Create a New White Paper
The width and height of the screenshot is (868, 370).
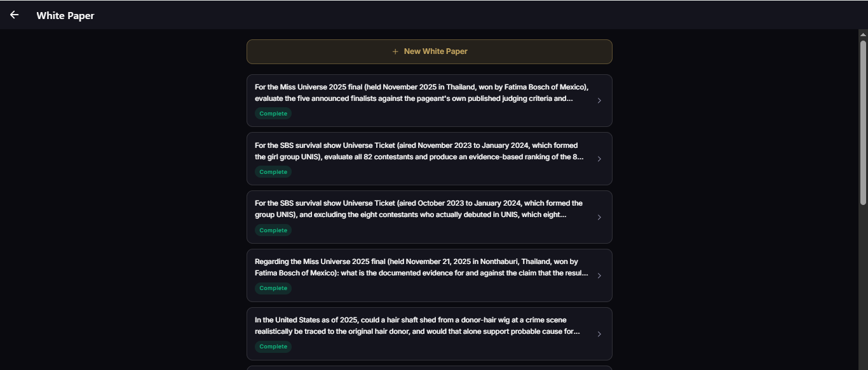coord(430,51)
